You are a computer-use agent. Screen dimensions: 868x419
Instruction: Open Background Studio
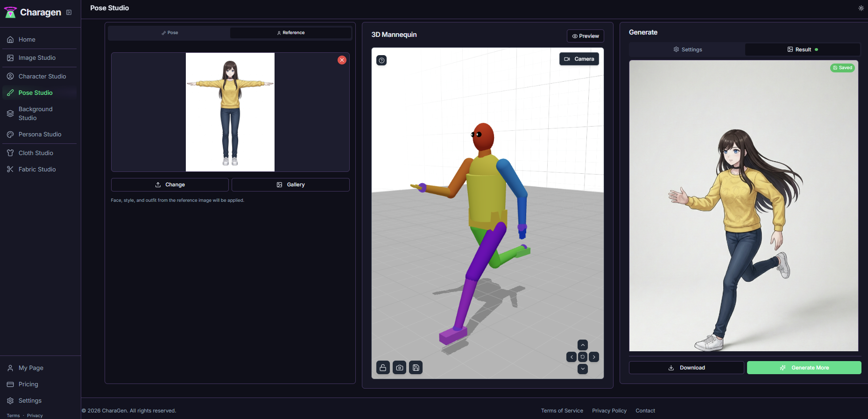pyautogui.click(x=39, y=114)
